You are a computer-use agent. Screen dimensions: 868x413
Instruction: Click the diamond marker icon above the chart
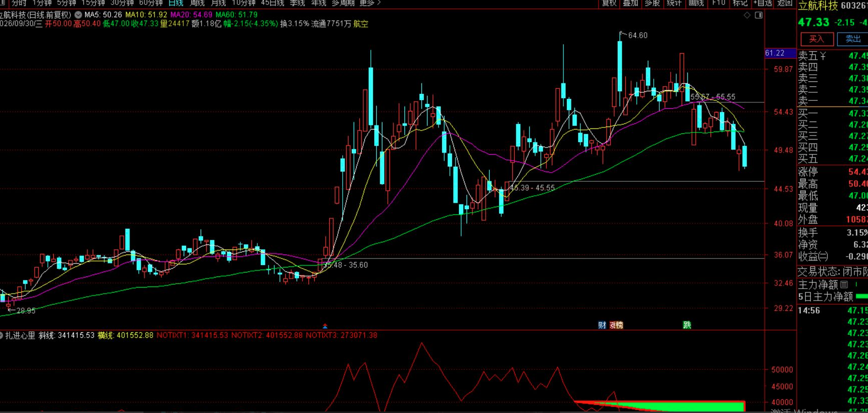(747, 16)
